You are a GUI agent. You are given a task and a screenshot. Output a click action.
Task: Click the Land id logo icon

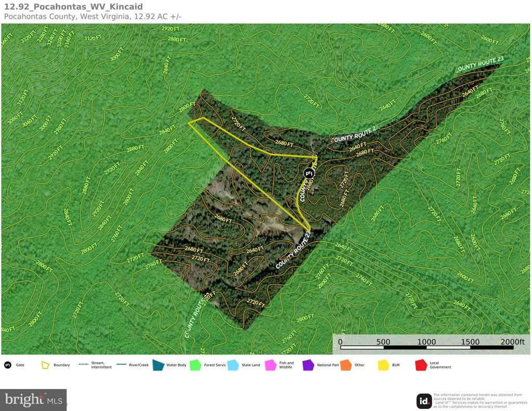coord(424,401)
